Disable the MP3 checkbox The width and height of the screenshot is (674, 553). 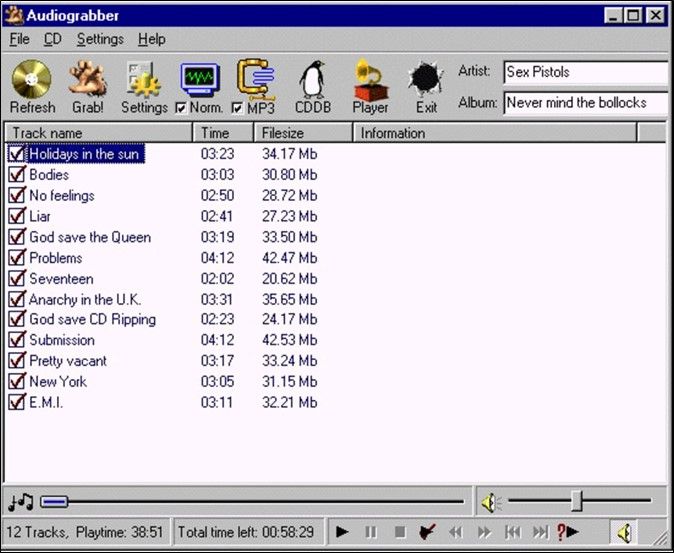[x=237, y=108]
